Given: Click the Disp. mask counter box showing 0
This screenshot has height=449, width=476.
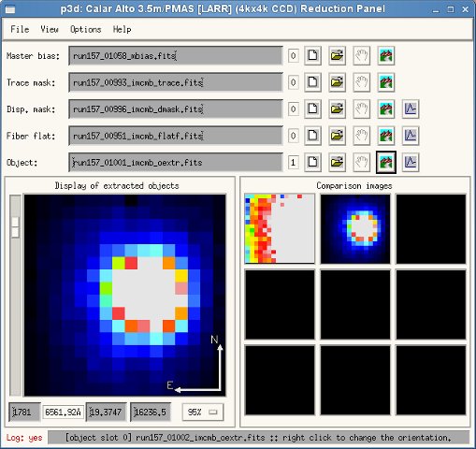Looking at the screenshot, I should coord(293,109).
